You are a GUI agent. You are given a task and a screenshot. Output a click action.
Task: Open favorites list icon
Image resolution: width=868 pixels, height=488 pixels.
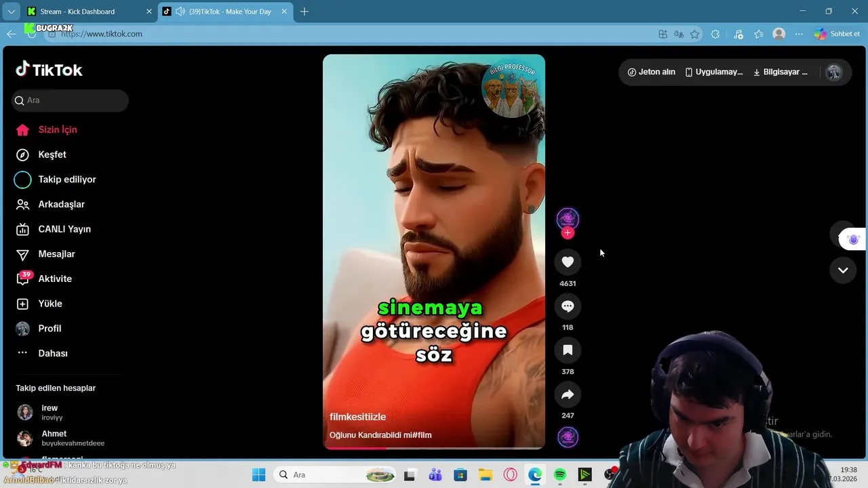(x=759, y=34)
